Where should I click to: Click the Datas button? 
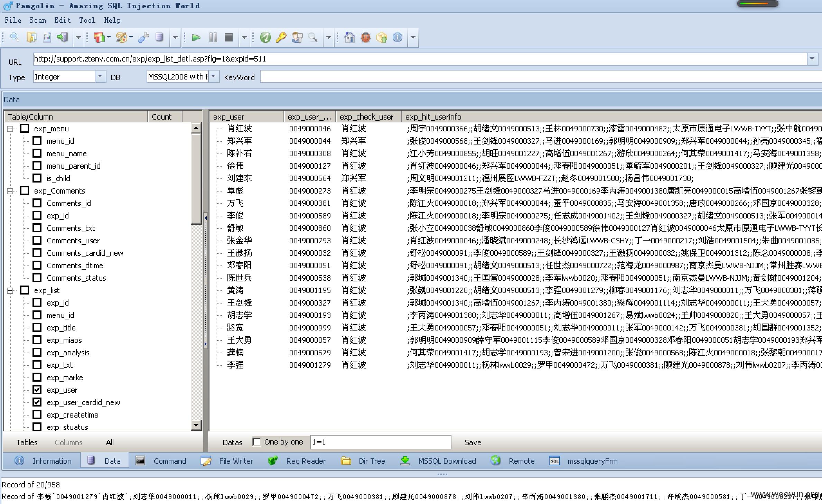tap(232, 442)
